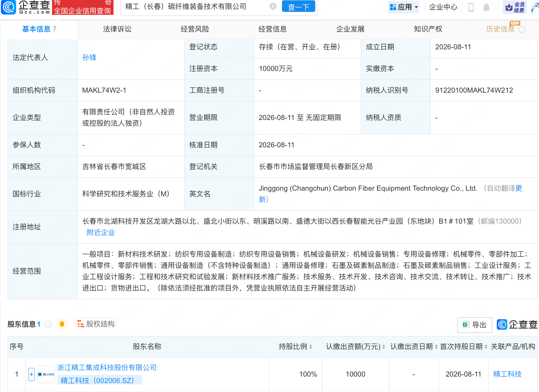Image resolution: width=539 pixels, height=392 pixels.
Task: Switch to the 法律诉讼 tab
Action: tap(117, 29)
